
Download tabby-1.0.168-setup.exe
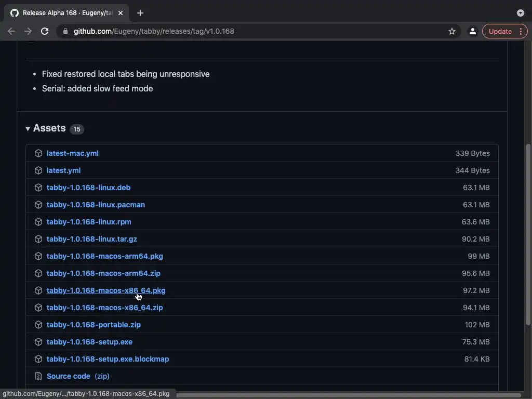pos(89,342)
